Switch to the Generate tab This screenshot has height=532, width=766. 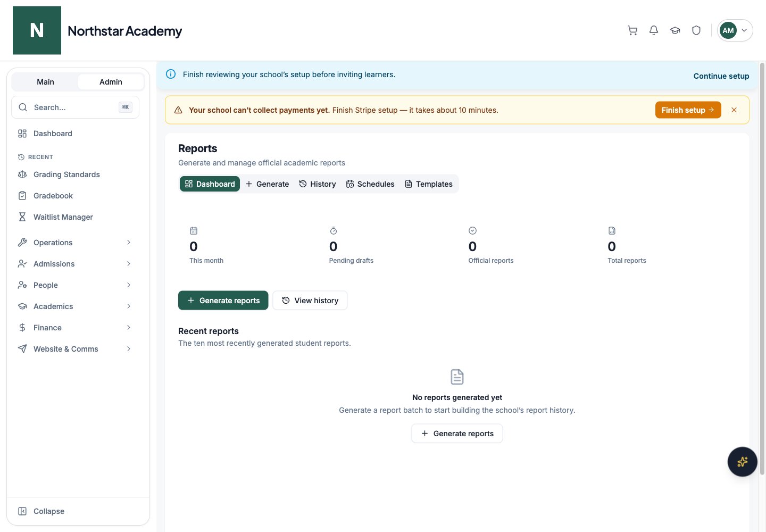267,184
